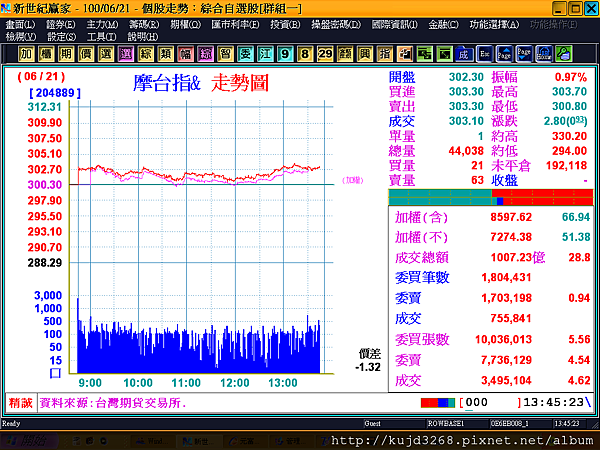Open the 國際資訊(I) menu
This screenshot has height=450, width=600.
[x=395, y=25]
